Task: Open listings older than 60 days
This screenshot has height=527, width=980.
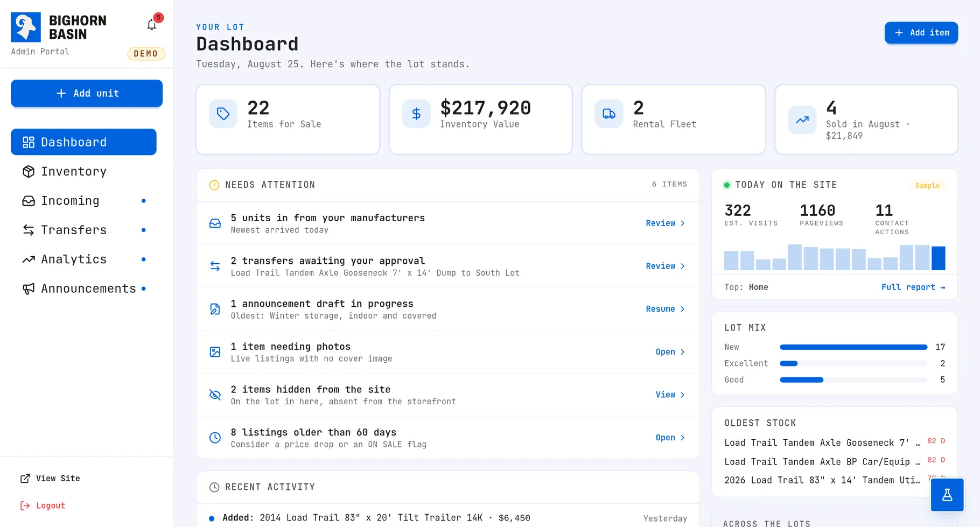Action: click(x=670, y=438)
